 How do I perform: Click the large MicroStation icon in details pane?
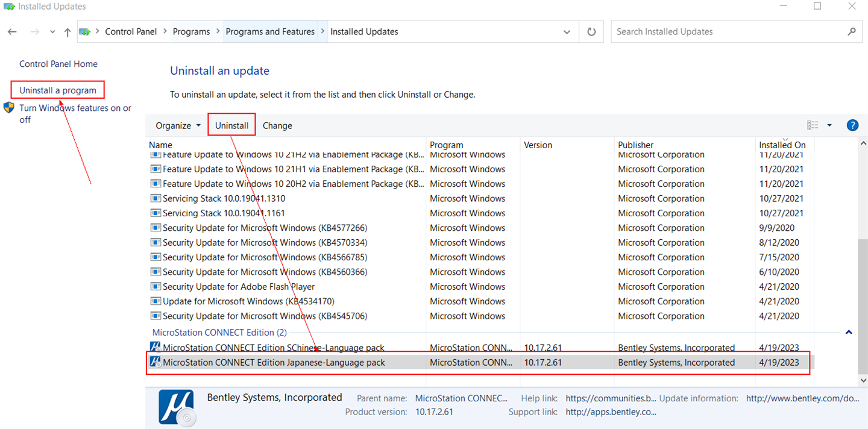pos(176,407)
